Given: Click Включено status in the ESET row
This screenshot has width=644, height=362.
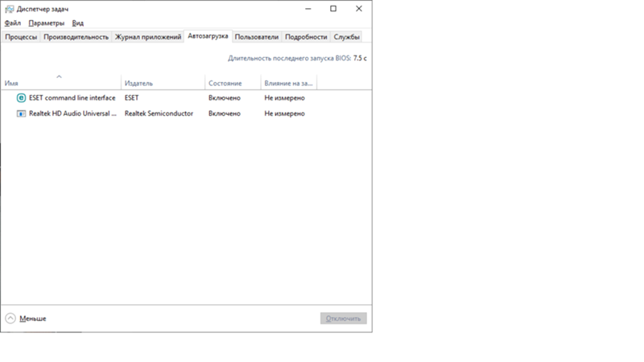Looking at the screenshot, I should coord(225,97).
